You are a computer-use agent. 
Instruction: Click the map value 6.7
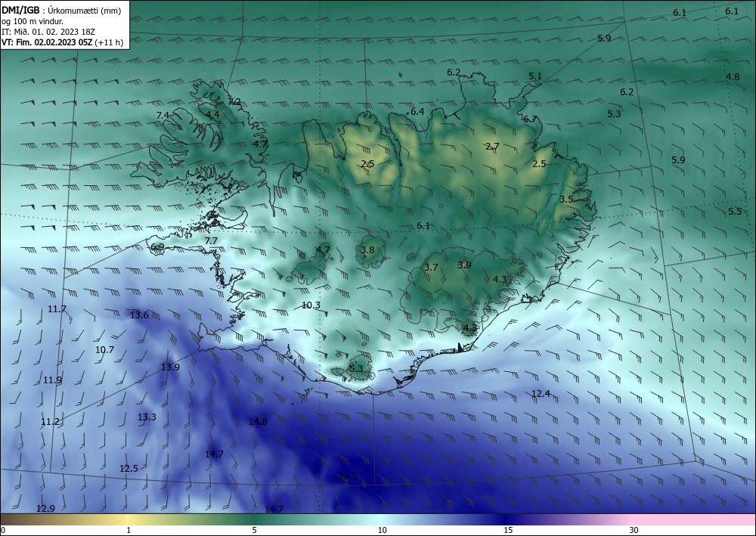coord(531,119)
